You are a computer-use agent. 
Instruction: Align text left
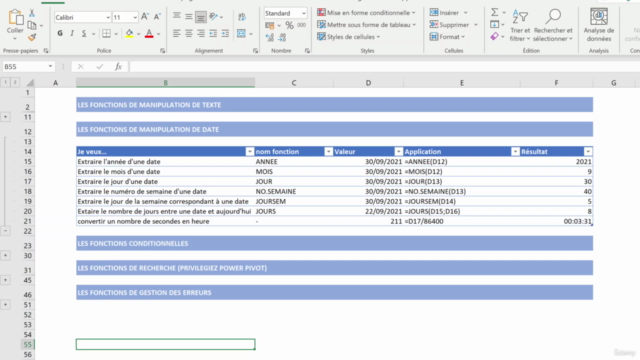(176, 33)
